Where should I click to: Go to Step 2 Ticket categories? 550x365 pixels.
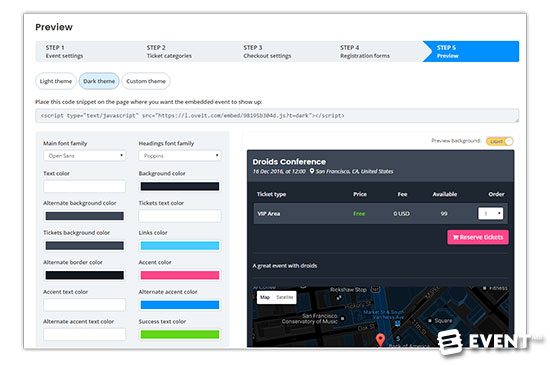tap(169, 52)
